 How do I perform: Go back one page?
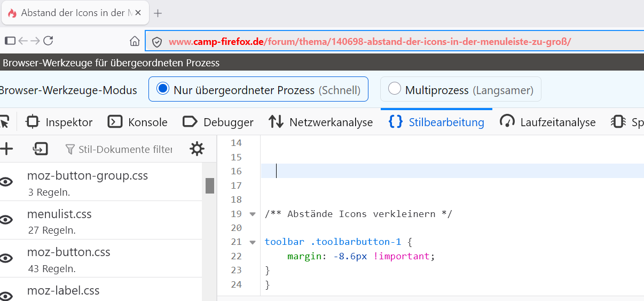tap(23, 41)
